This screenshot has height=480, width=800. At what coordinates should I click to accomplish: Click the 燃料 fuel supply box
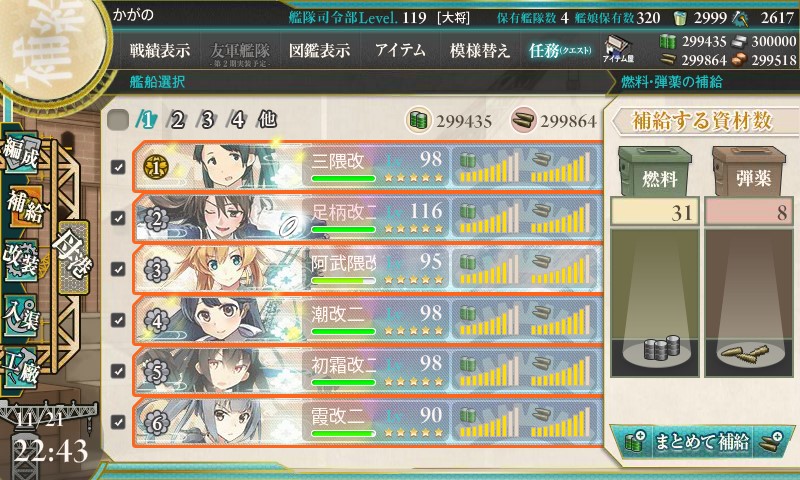(655, 172)
